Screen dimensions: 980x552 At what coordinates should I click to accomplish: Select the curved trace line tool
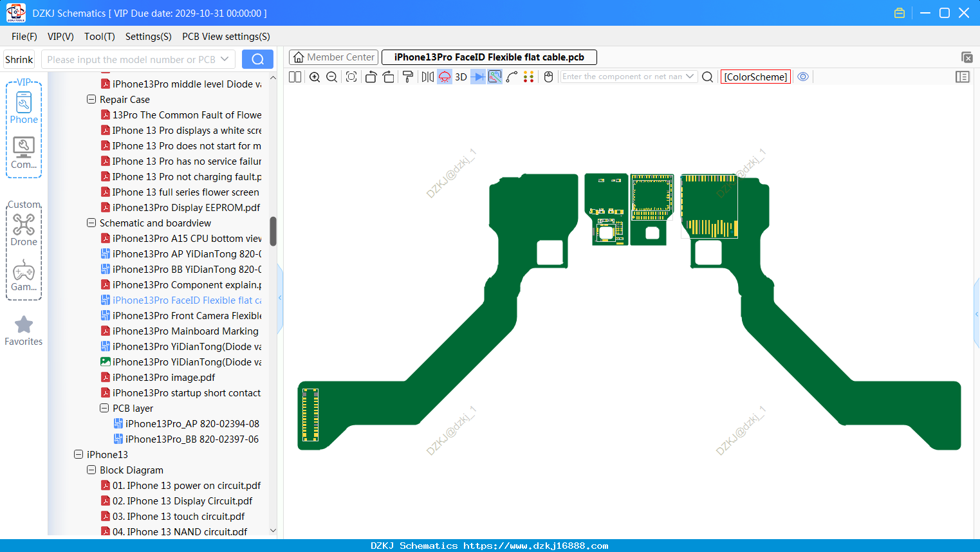click(512, 77)
